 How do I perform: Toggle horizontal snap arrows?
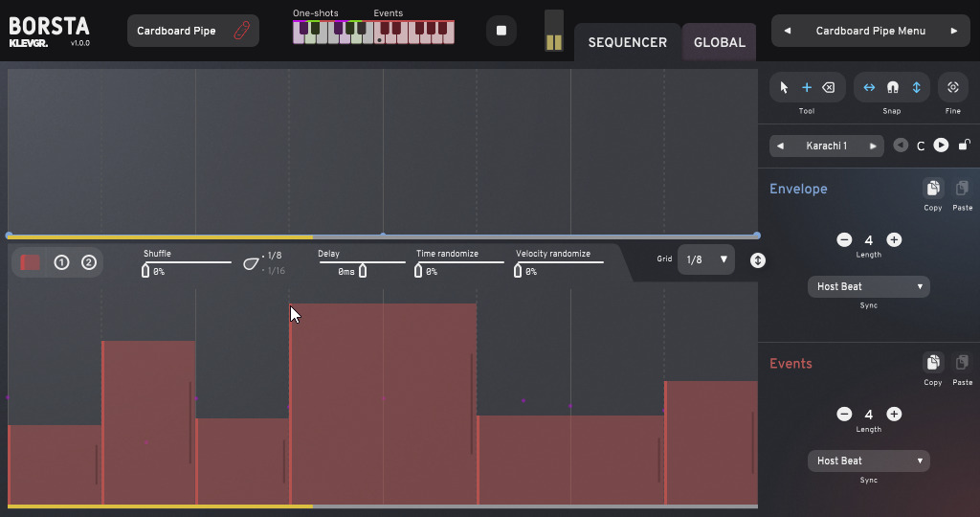869,87
